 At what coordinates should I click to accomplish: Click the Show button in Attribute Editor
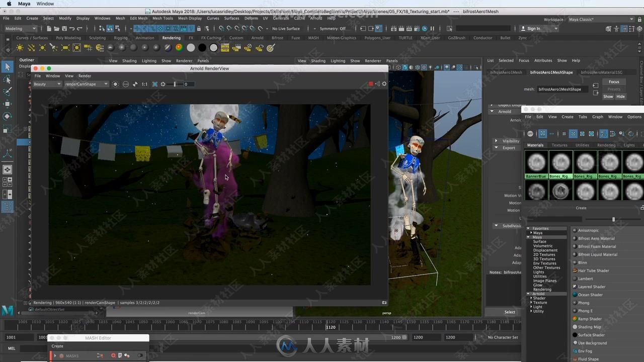click(608, 97)
